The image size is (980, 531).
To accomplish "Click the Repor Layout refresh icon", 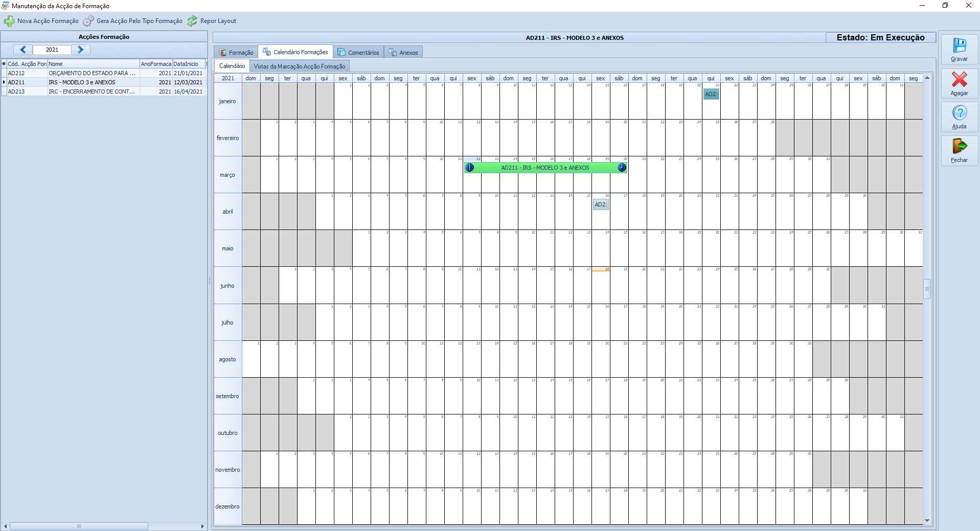I will pos(192,21).
